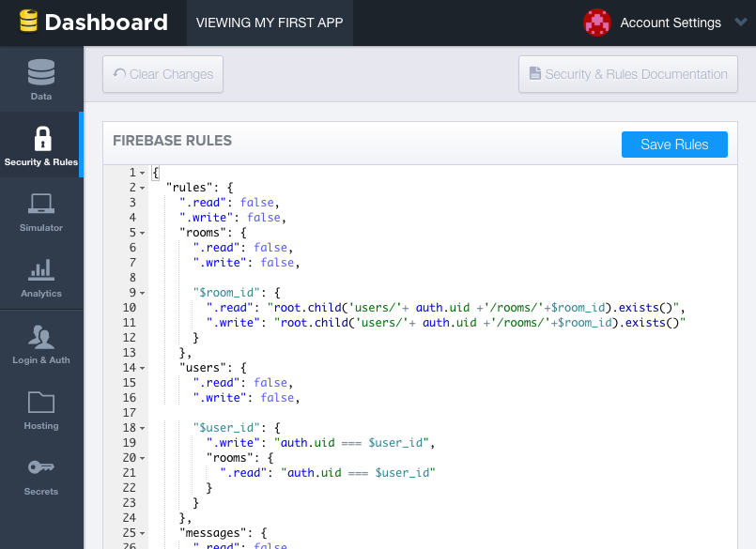The image size is (756, 549).
Task: Switch to the Secrets label
Action: (x=41, y=492)
